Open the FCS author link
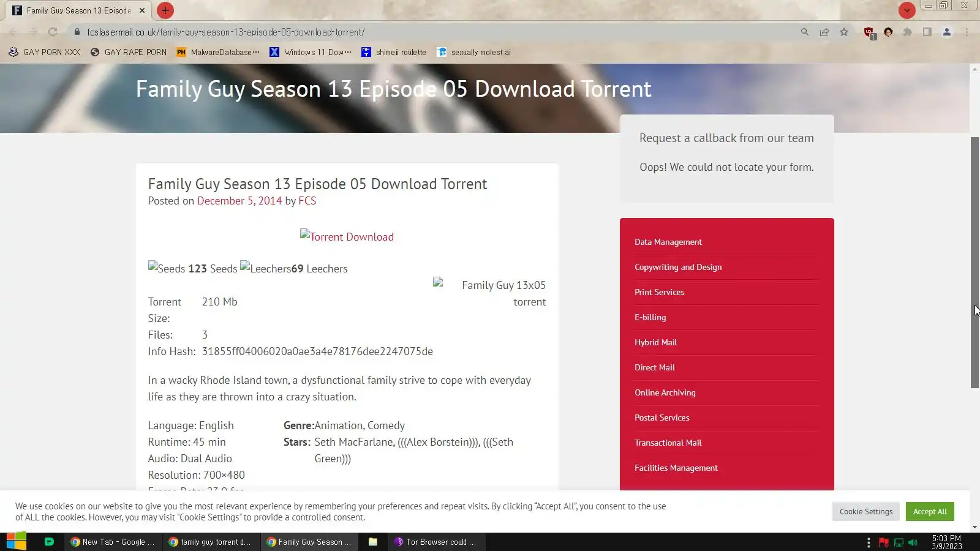Screen dimensions: 980x551 pyautogui.click(x=307, y=201)
